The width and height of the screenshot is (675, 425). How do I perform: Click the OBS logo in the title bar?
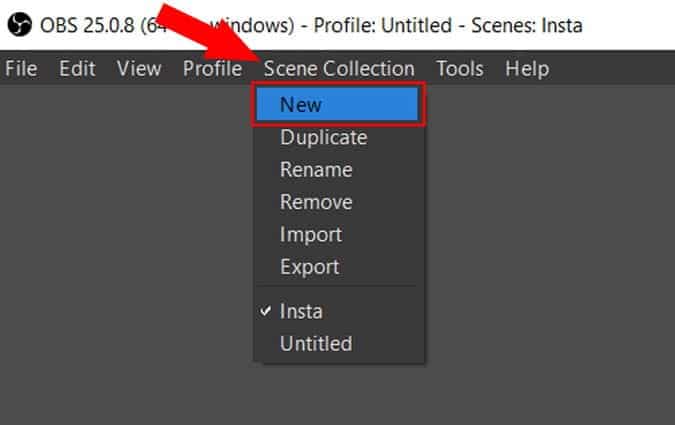click(19, 25)
